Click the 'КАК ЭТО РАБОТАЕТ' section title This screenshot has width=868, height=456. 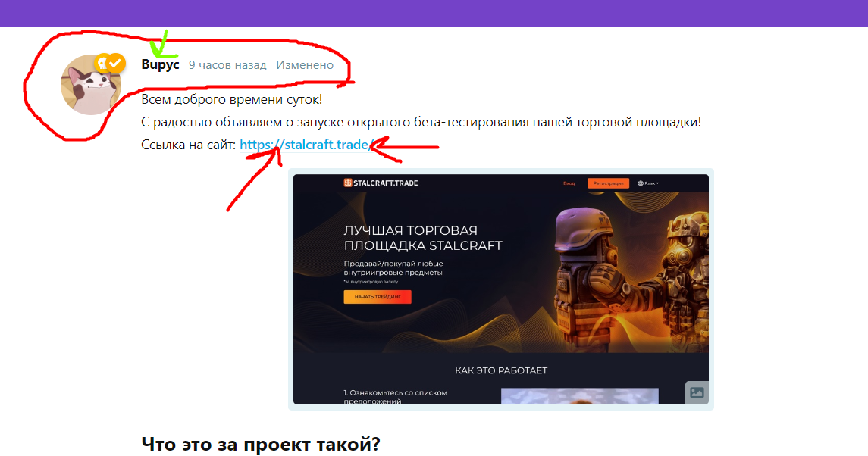(501, 370)
